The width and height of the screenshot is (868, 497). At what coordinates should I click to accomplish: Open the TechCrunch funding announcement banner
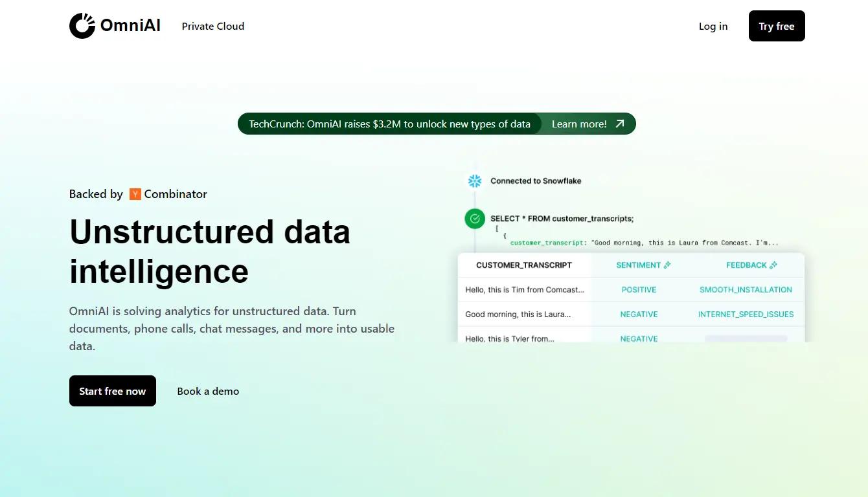[x=437, y=124]
